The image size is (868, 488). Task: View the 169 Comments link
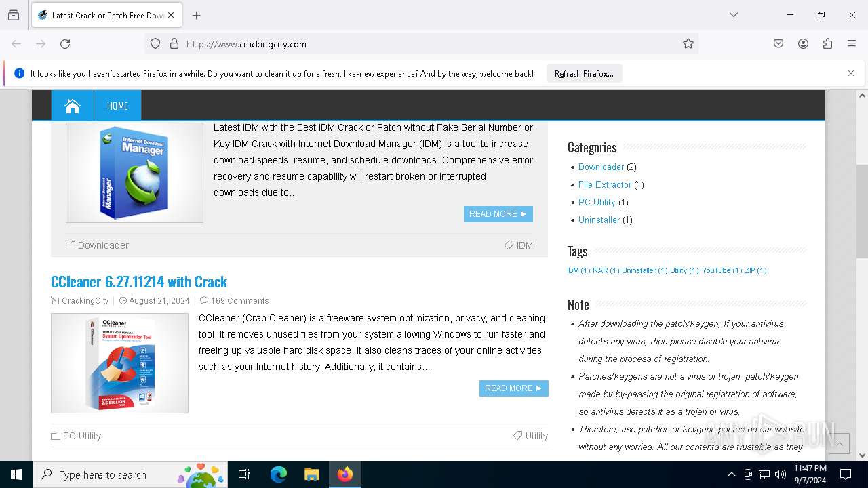(239, 301)
